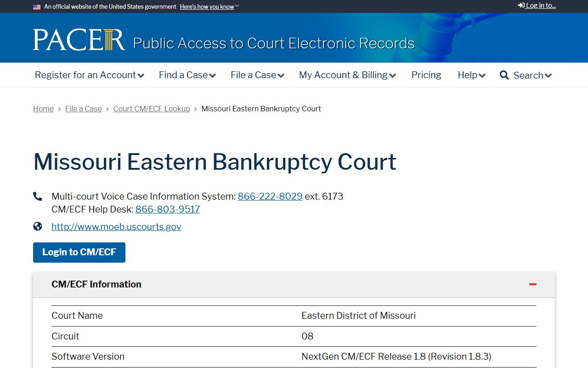Screen dimensions: 588x368
Task: Click the phone icon beside Voice Case Information
Action: coord(38,196)
